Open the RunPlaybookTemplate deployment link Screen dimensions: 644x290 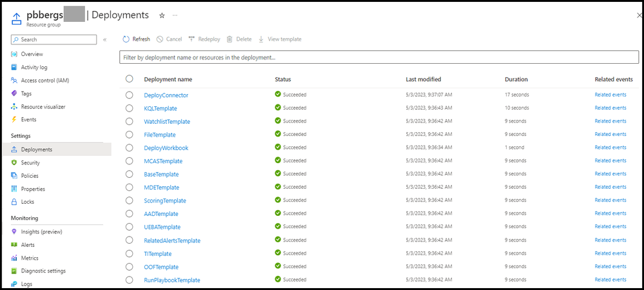172,280
